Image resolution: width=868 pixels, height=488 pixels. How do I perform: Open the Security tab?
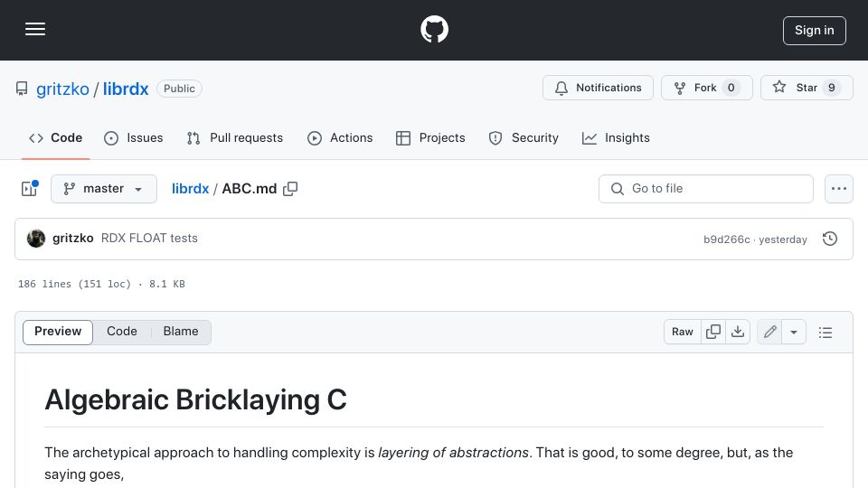click(524, 137)
